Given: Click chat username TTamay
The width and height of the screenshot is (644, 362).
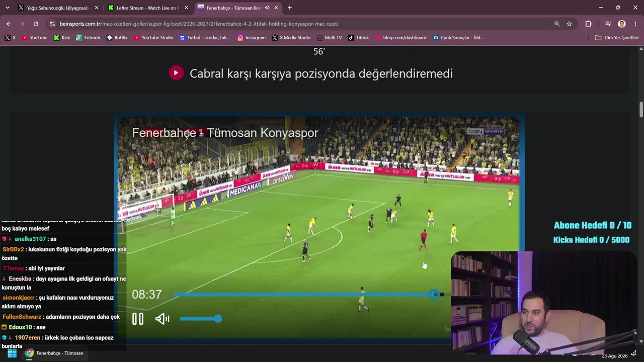Looking at the screenshot, I should (14, 268).
